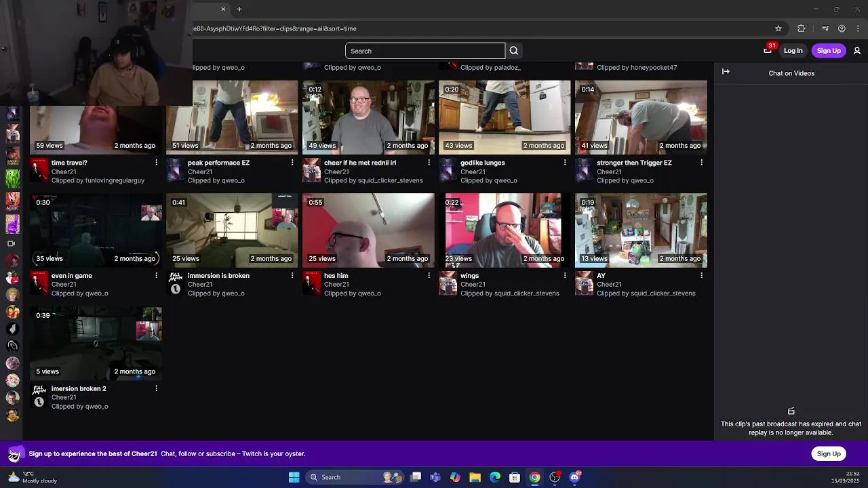
Task: Click the Log In button
Action: click(793, 51)
